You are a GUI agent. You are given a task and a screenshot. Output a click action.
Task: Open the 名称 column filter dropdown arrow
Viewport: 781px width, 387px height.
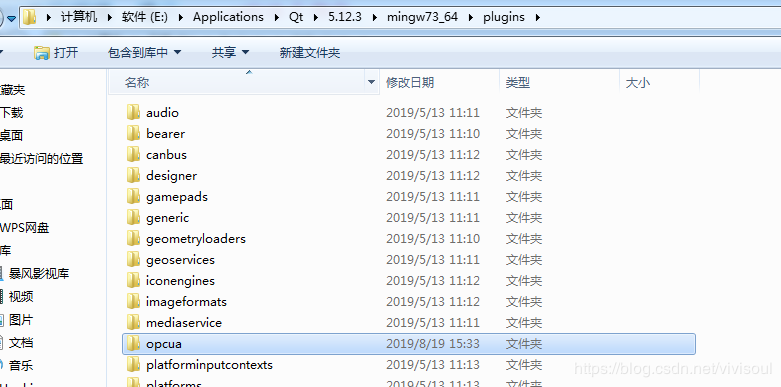click(x=371, y=82)
